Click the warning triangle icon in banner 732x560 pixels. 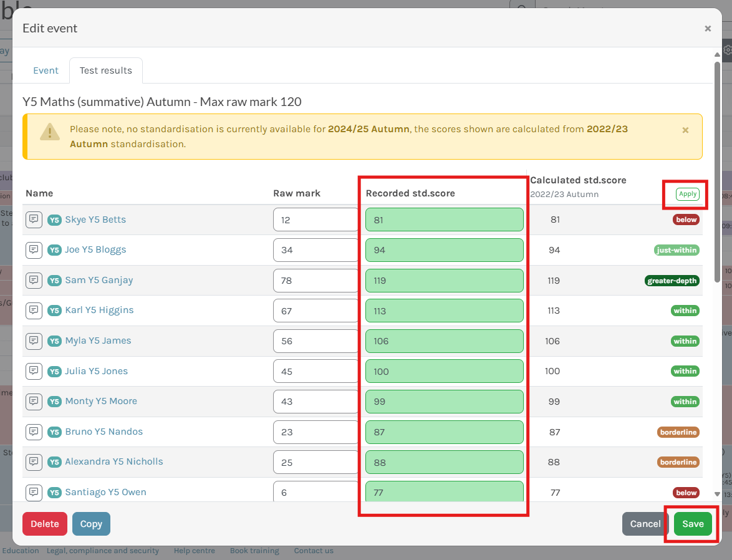(50, 132)
